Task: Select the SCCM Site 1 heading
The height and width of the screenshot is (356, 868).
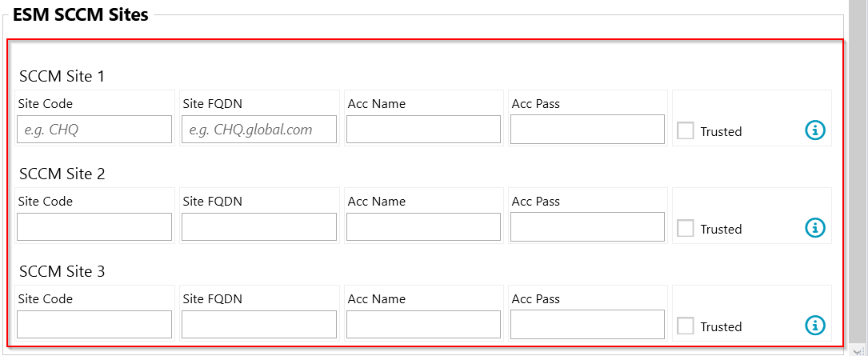Action: click(x=62, y=76)
